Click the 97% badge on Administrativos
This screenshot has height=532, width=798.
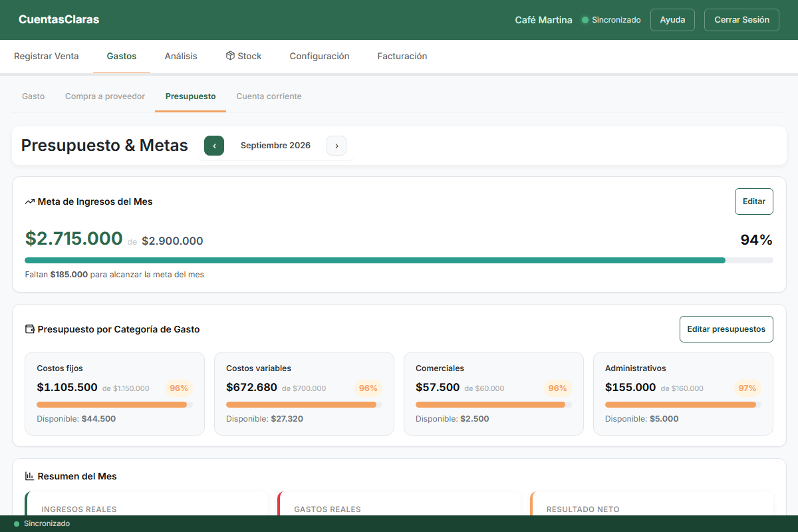point(747,388)
